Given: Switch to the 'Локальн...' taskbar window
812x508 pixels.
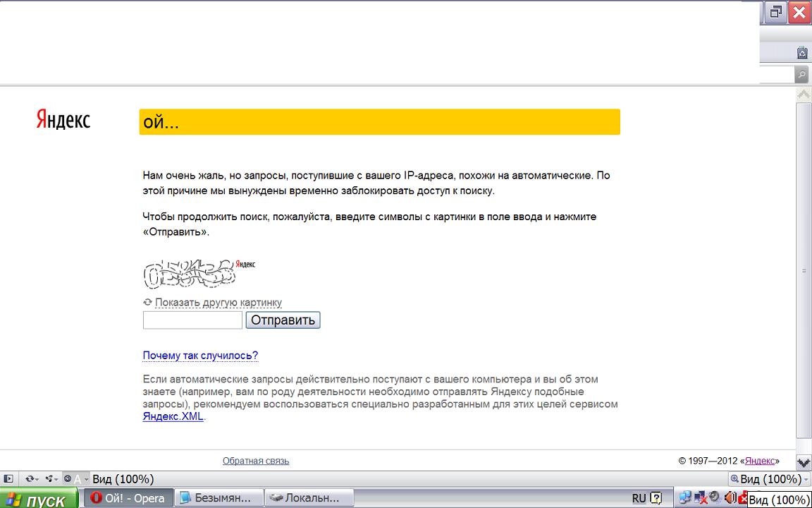Looking at the screenshot, I should pos(309,499).
